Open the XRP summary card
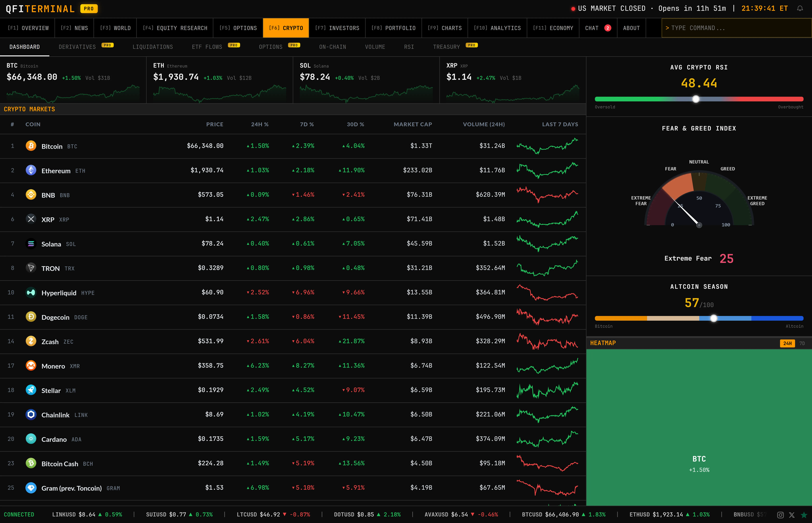812x523 pixels. click(x=513, y=80)
